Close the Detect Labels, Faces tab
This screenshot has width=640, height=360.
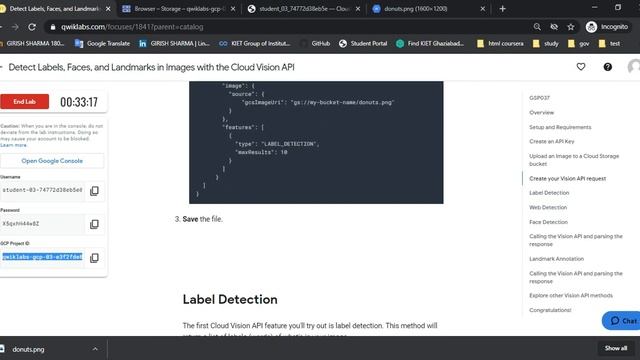click(108, 9)
